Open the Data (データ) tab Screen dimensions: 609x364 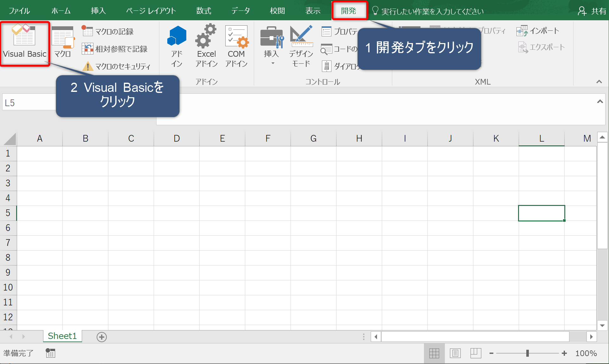pyautogui.click(x=240, y=11)
